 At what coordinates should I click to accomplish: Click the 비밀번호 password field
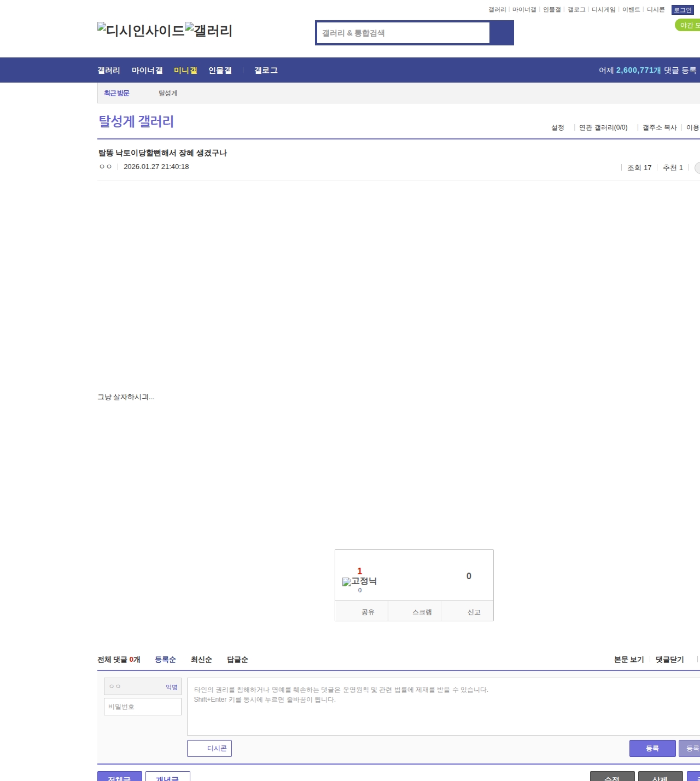click(x=143, y=707)
